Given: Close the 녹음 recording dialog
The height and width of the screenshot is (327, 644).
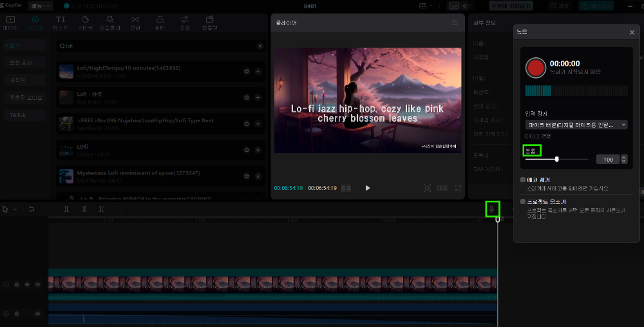Looking at the screenshot, I should [x=632, y=32].
